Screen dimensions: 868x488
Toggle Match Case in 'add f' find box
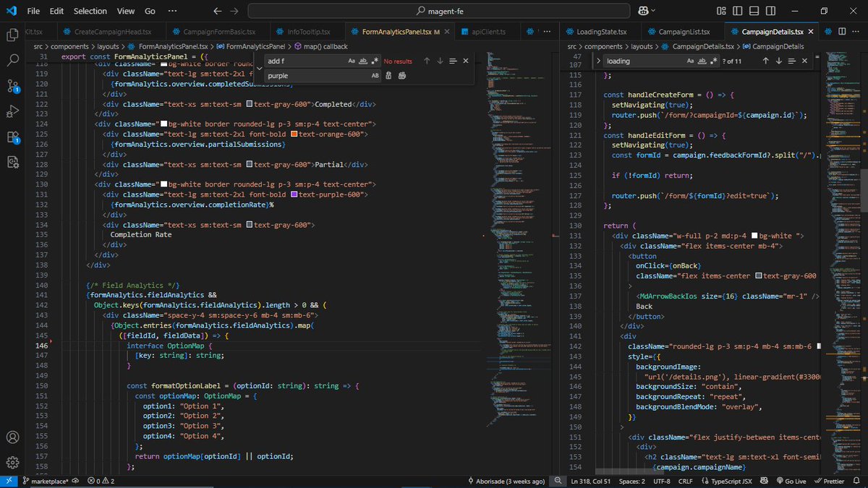pos(352,61)
